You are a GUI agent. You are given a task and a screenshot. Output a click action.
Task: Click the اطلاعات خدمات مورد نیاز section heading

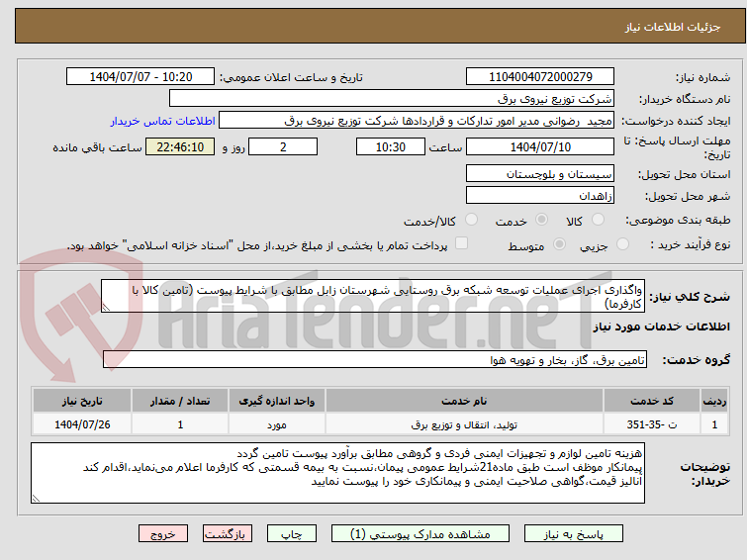point(661,327)
